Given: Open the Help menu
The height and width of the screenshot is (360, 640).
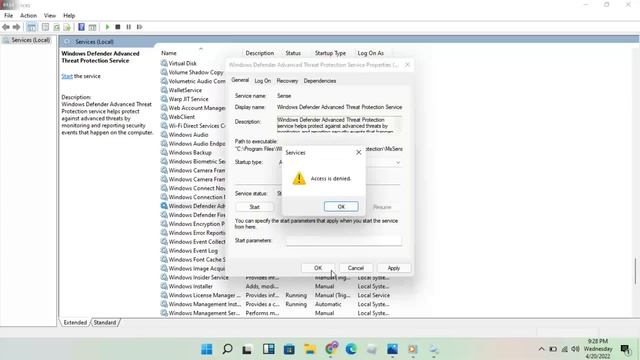Looking at the screenshot, I should tap(69, 16).
